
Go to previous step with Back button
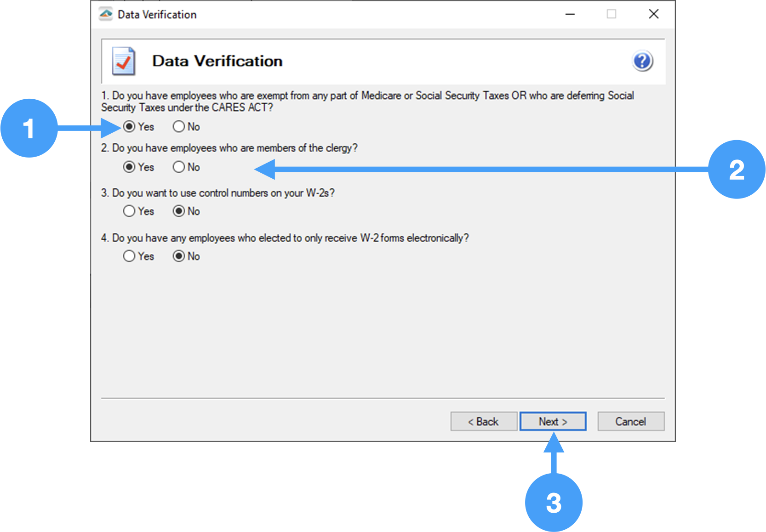click(x=484, y=421)
